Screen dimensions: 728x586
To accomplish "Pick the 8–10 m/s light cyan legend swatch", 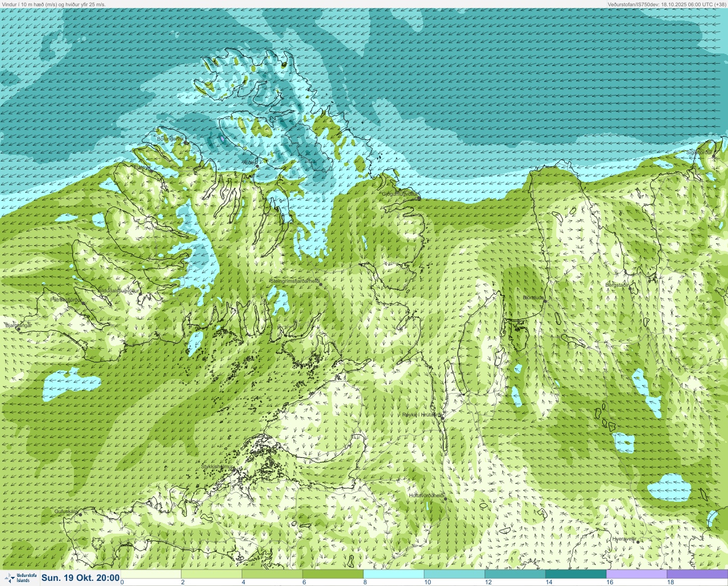I will (394, 574).
